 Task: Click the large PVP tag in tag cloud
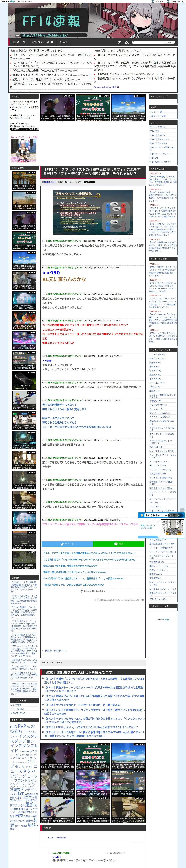click(x=22, y=726)
